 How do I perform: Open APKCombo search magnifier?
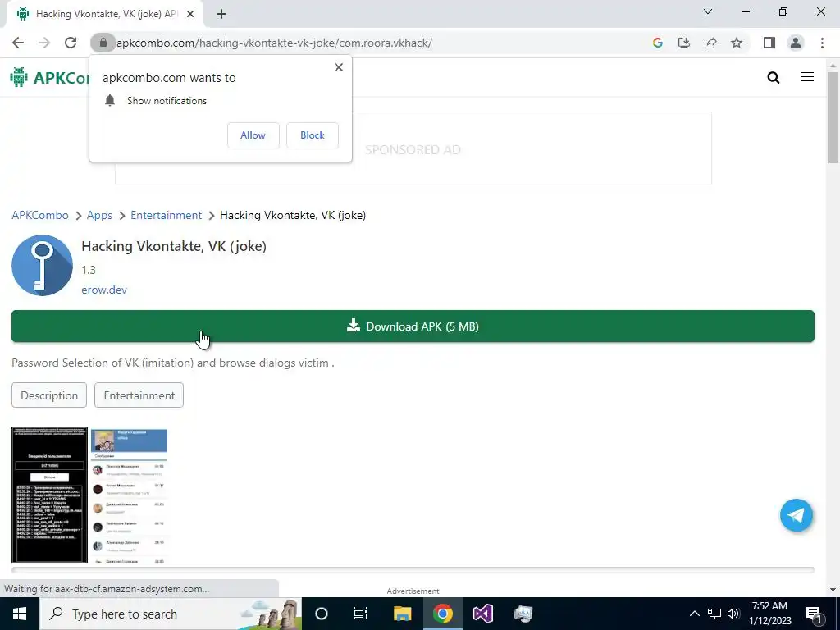coord(774,78)
